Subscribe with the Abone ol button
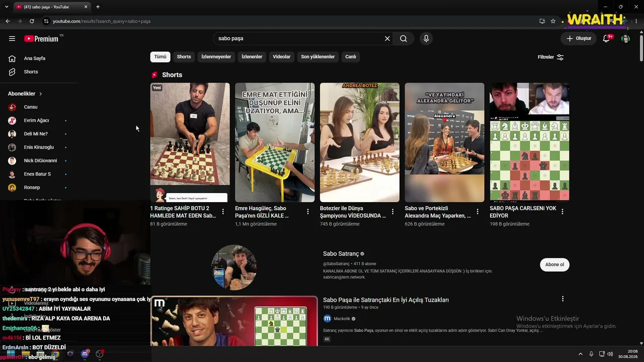The image size is (644, 362). pos(554,264)
